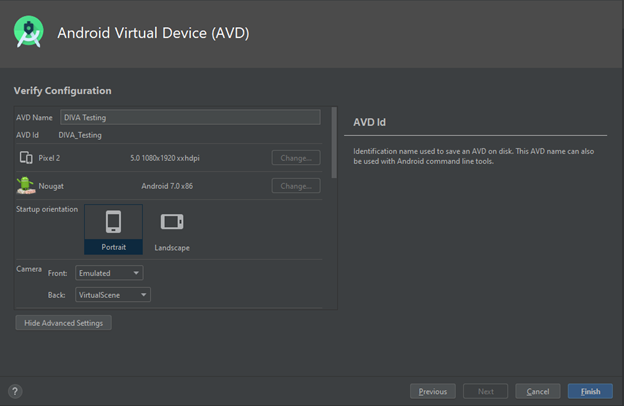624x406 pixels.
Task: Click the Nougat Android mascot icon
Action: coord(26,185)
